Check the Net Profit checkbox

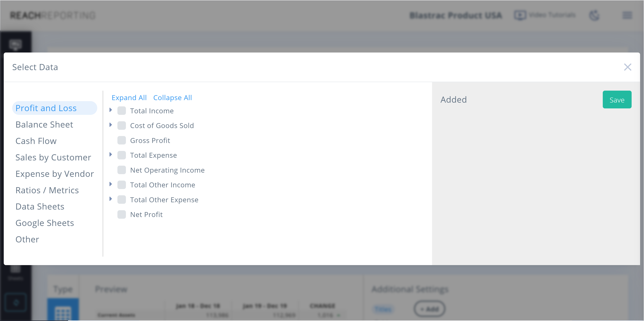(122, 214)
